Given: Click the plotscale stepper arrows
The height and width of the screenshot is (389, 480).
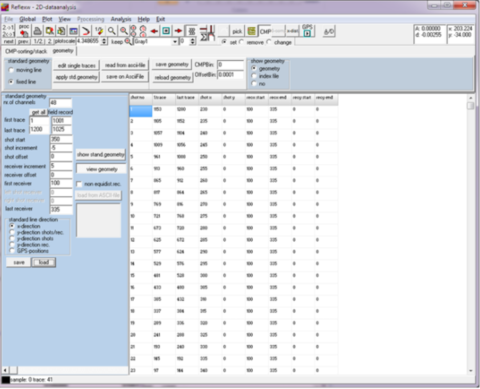Looking at the screenshot, I should [104, 41].
